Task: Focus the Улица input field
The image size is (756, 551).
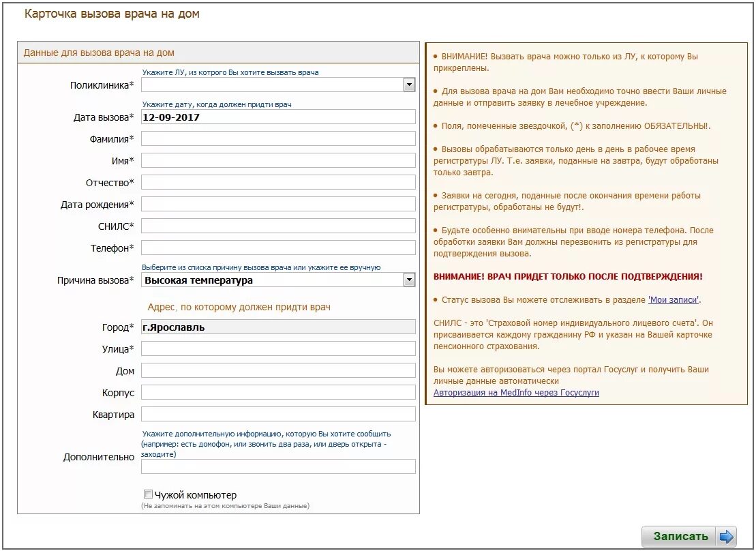Action: pos(278,349)
